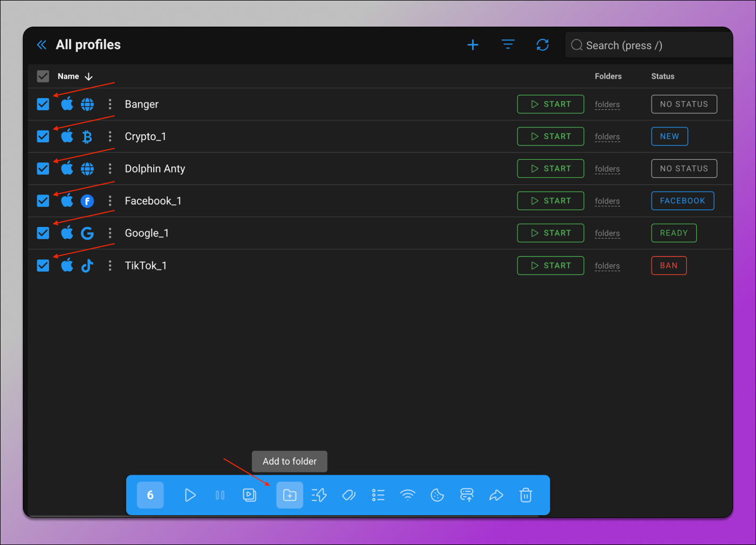Click the Dolphin Anty profile name
The width and height of the screenshot is (756, 545).
coord(155,169)
